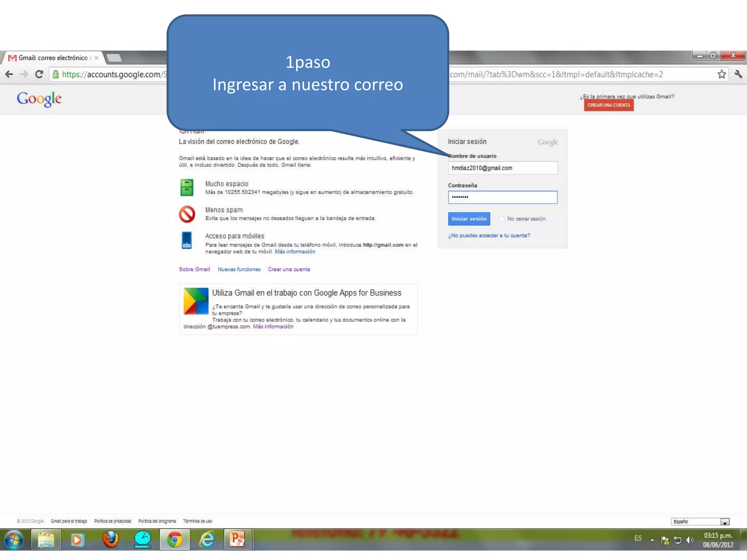Click the Windows Start orb
Image resolution: width=747 pixels, height=560 pixels.
click(x=14, y=540)
